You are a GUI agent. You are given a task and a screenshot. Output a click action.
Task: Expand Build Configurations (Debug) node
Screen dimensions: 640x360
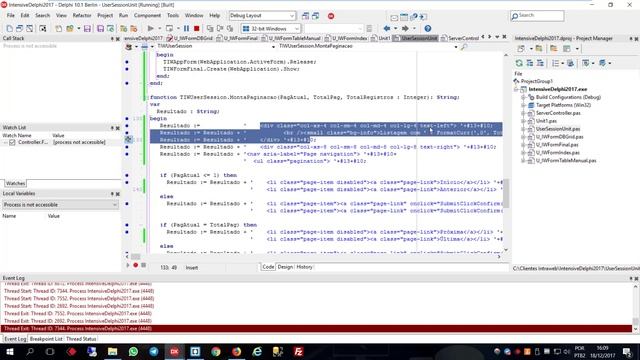tap(524, 98)
